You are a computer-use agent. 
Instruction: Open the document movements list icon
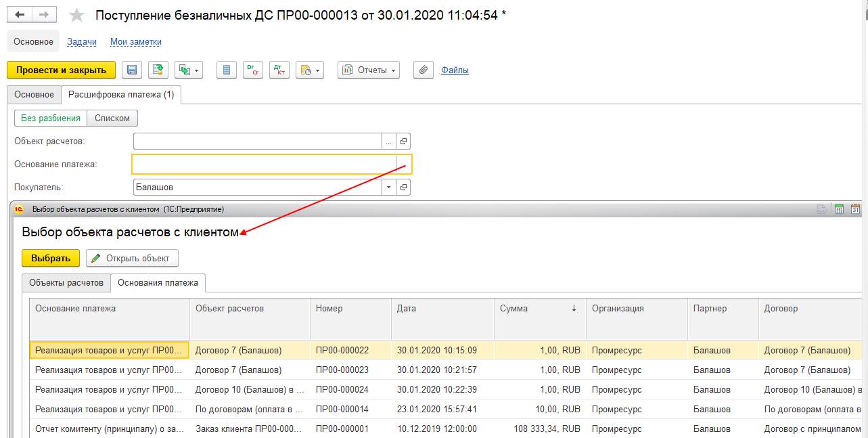227,70
